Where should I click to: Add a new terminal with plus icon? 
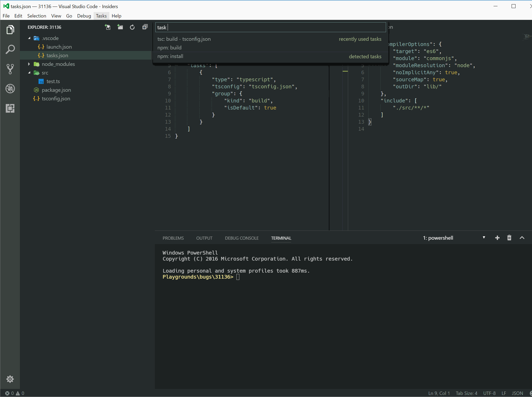pyautogui.click(x=497, y=238)
